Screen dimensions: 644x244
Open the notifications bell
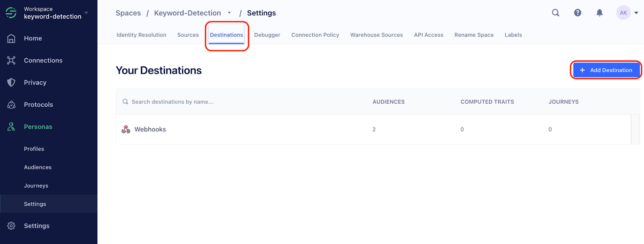click(x=599, y=13)
